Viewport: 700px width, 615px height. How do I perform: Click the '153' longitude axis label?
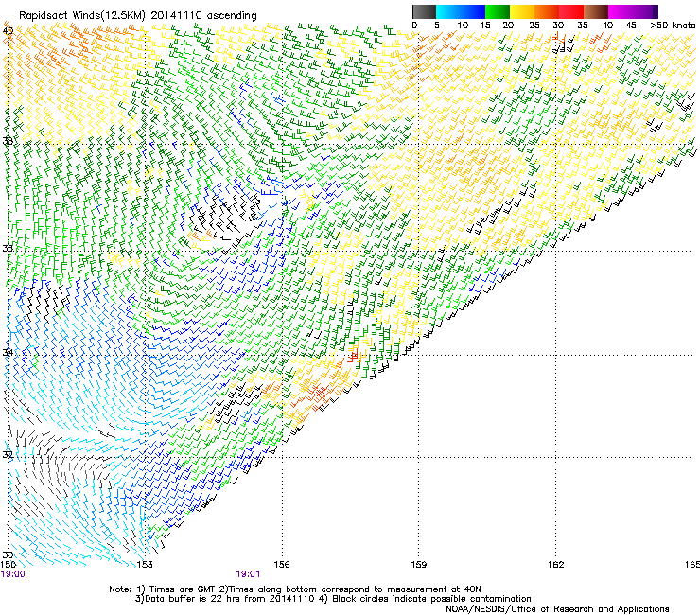[x=145, y=565]
